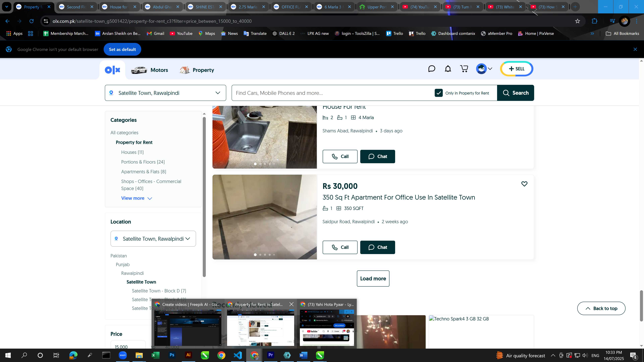Select Satellite Town - Block D (7)
This screenshot has height=362, width=644.
pos(159,291)
